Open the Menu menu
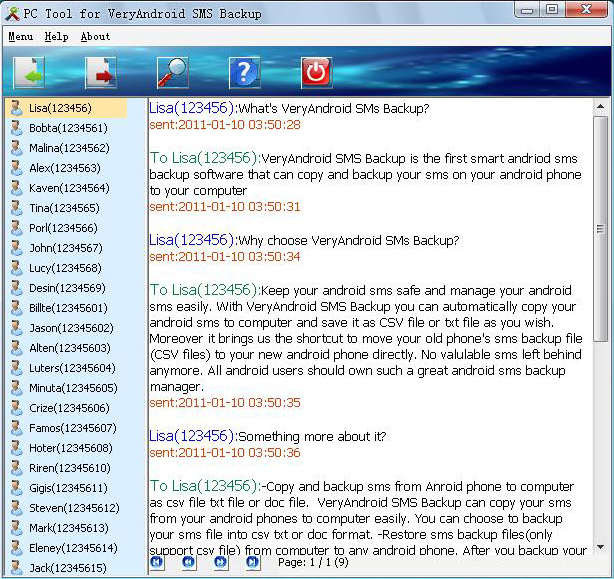The height and width of the screenshot is (579, 614). tap(20, 36)
